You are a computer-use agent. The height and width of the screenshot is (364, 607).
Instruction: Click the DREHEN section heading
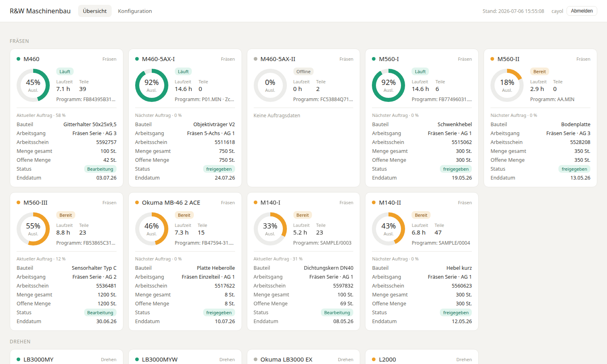coord(20,342)
